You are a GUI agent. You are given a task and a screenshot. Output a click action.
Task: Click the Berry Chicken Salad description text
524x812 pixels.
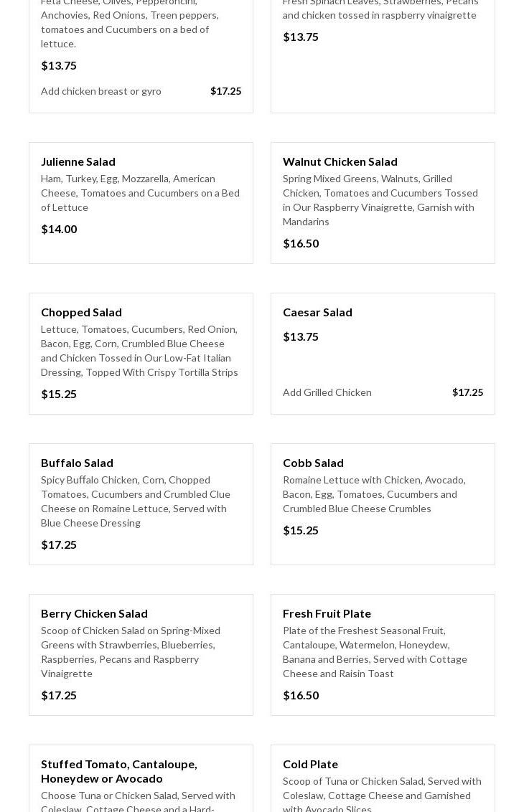tap(131, 652)
